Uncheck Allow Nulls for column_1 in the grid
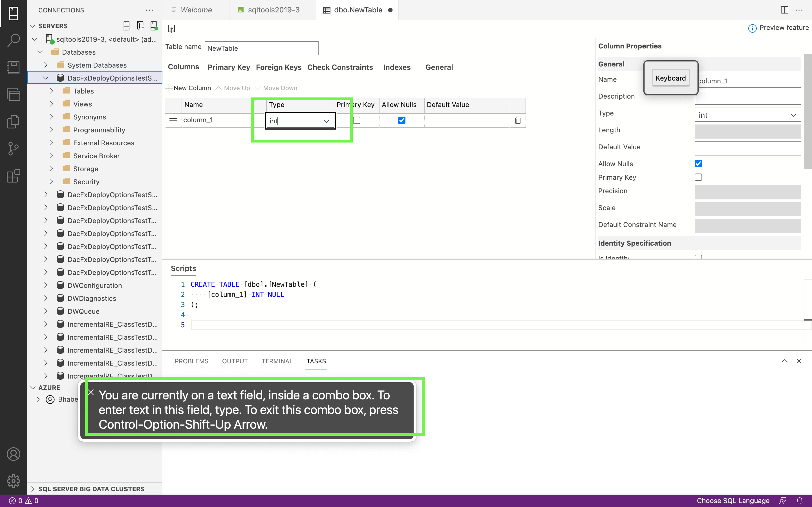 click(401, 120)
